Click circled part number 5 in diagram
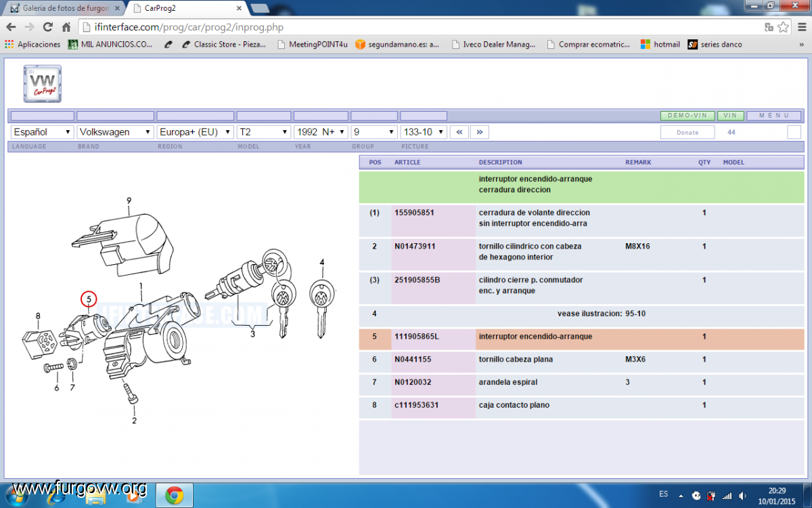812x508 pixels. (89, 298)
